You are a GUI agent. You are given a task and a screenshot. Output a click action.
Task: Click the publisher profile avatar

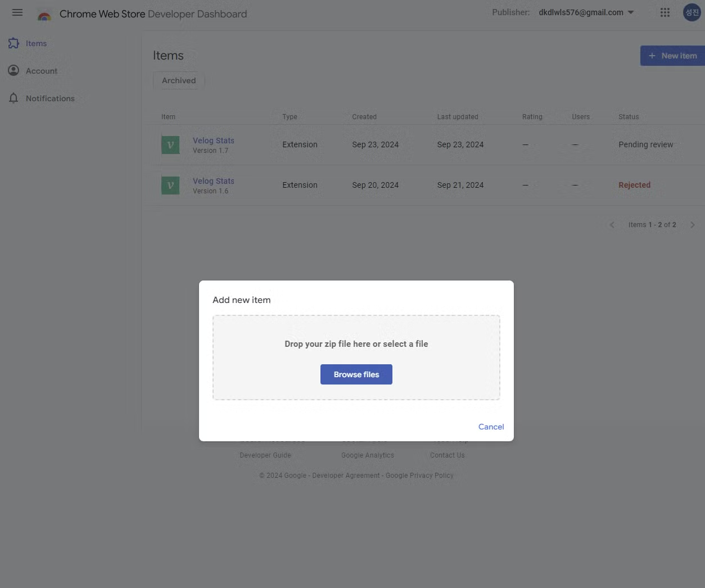point(692,12)
